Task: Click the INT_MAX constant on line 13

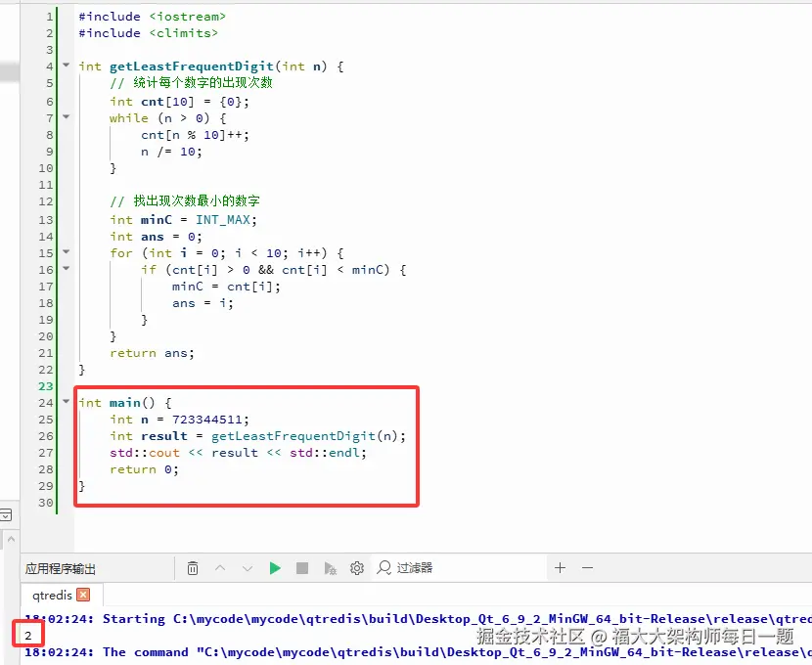Action: tap(223, 220)
